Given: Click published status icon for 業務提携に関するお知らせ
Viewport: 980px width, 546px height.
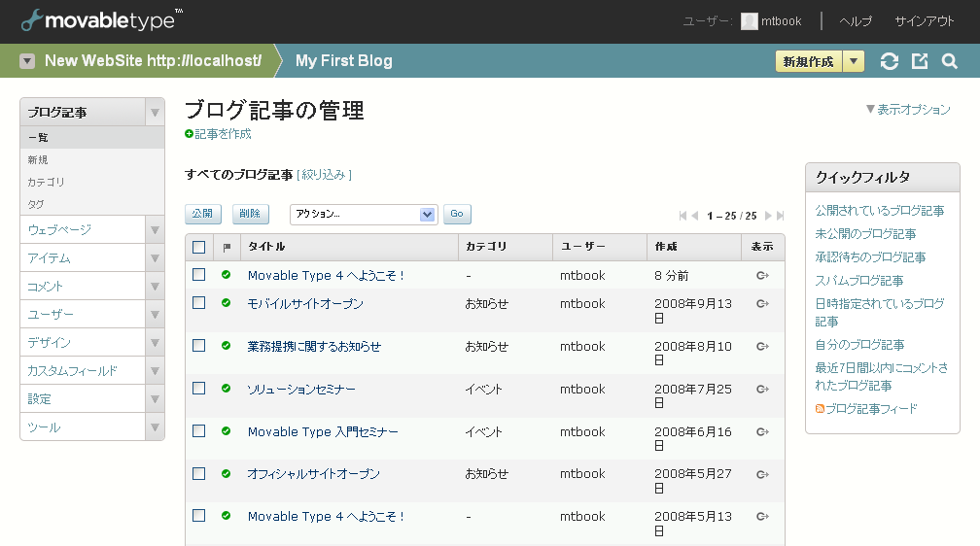Looking at the screenshot, I should (227, 346).
